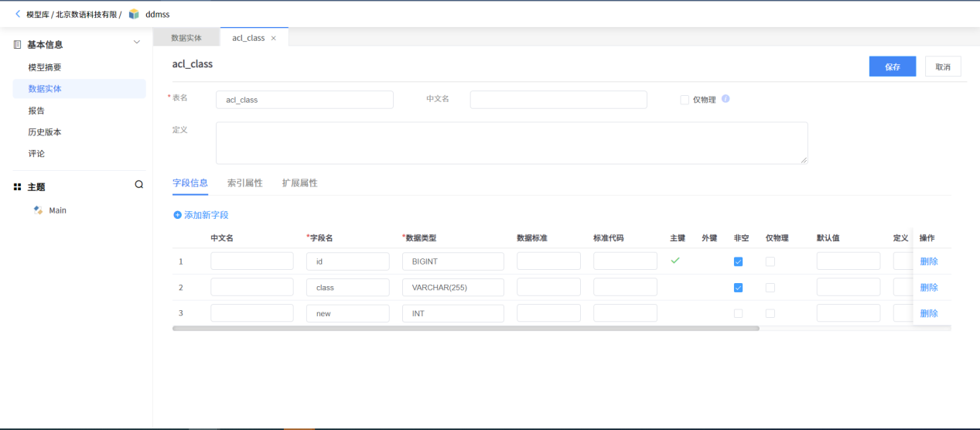The width and height of the screenshot is (980, 430).
Task: Click 数据标准 input in the id row
Action: point(548,261)
